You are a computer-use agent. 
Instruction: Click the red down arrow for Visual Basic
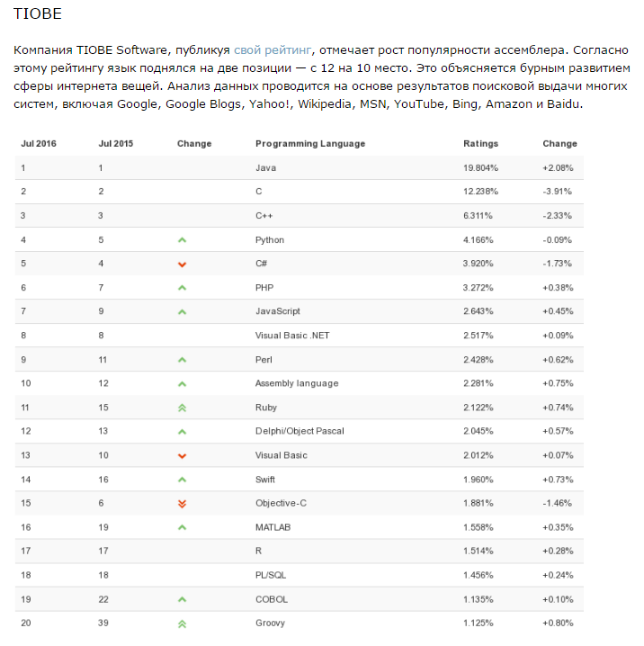tap(182, 455)
